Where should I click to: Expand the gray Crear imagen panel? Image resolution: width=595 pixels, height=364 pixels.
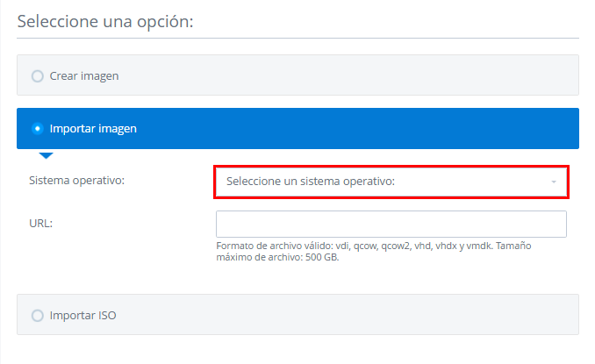click(297, 75)
